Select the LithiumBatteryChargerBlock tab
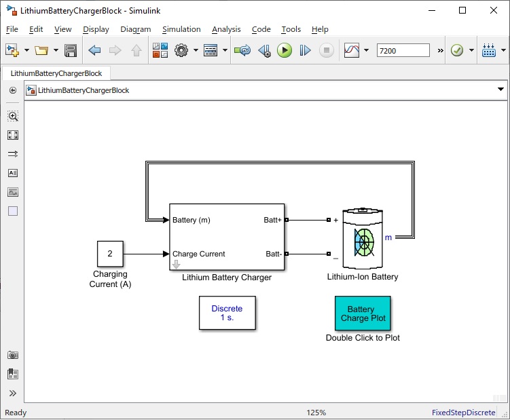The height and width of the screenshot is (420, 510). point(56,73)
